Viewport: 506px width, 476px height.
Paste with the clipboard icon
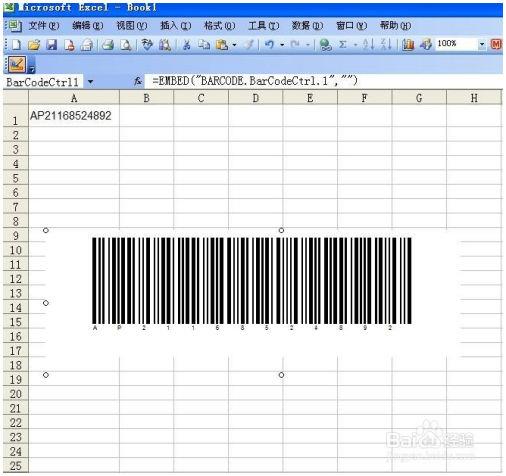click(x=222, y=44)
